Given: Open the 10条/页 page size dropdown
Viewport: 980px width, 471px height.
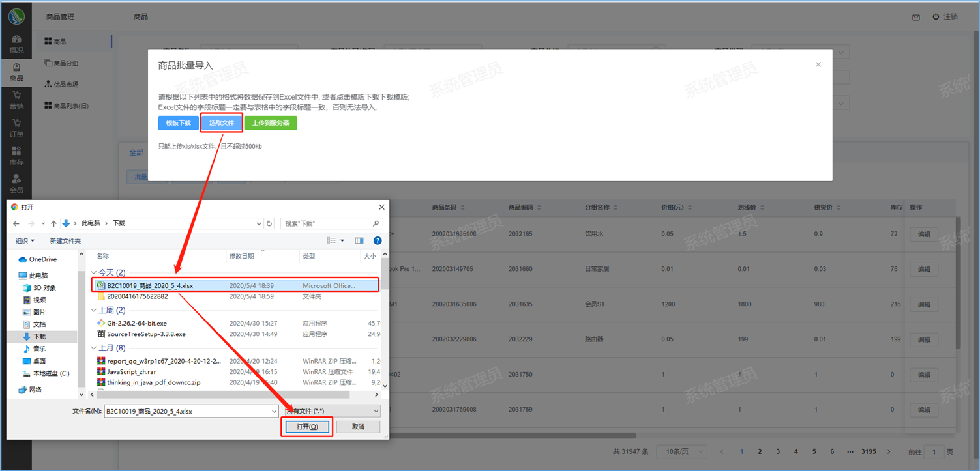Looking at the screenshot, I should [681, 451].
